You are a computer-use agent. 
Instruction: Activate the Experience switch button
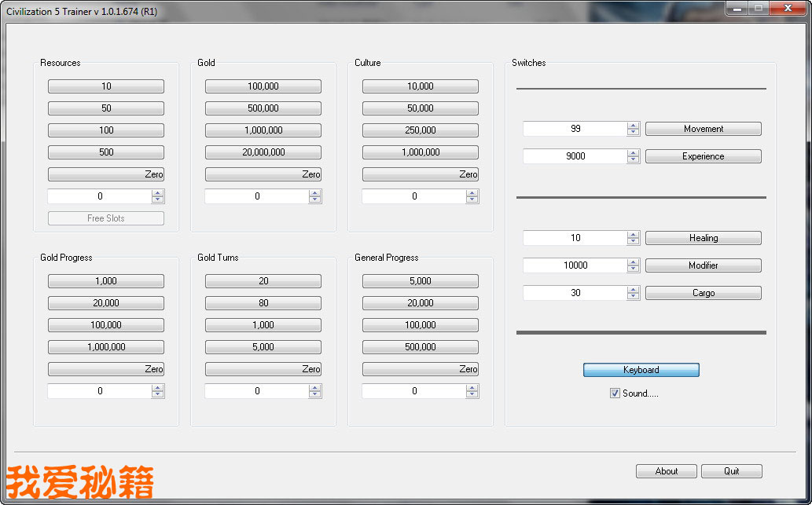703,156
